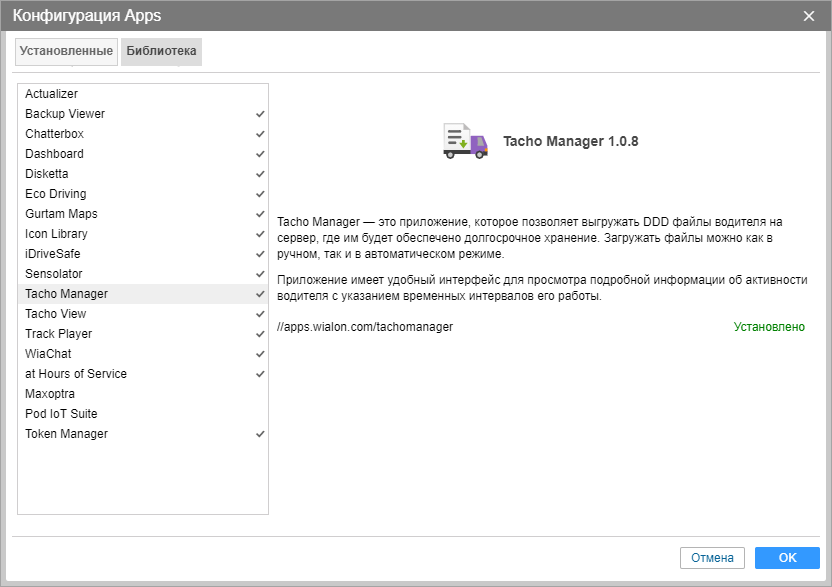Viewport: 832px width, 587px height.
Task: Click the checkmark next to Token Manager
Action: (260, 434)
